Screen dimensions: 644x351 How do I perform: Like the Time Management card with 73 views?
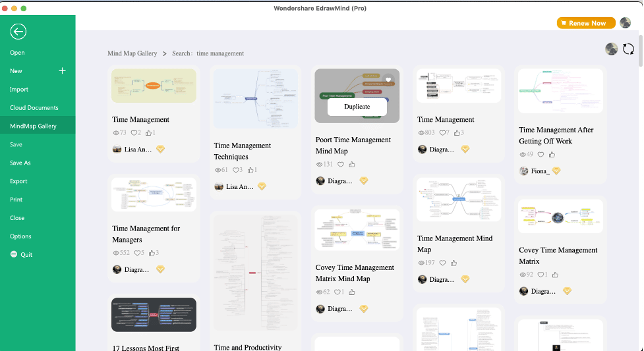pos(134,132)
